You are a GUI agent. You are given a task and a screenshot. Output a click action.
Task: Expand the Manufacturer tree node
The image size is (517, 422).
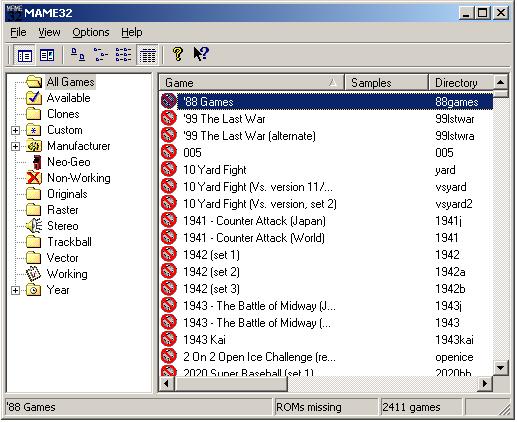tap(15, 146)
